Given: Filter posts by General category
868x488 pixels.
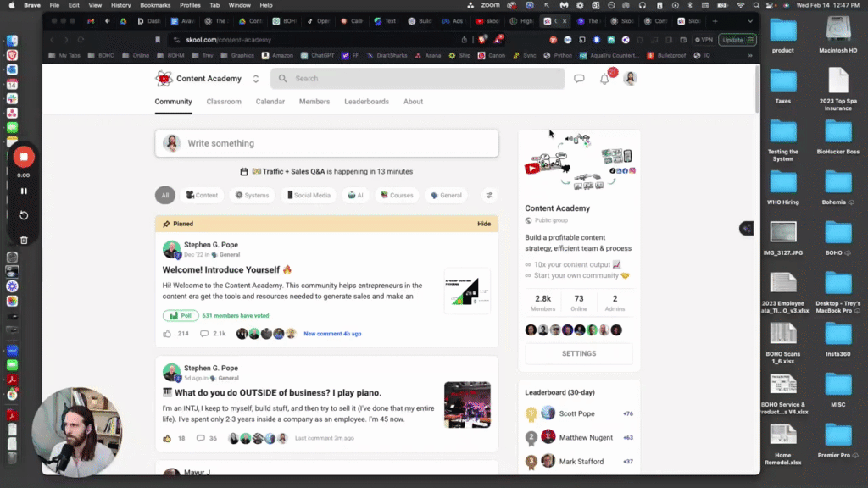Looking at the screenshot, I should 446,196.
